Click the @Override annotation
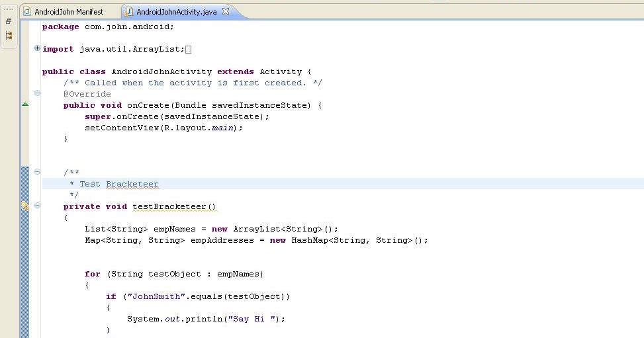 click(x=87, y=94)
